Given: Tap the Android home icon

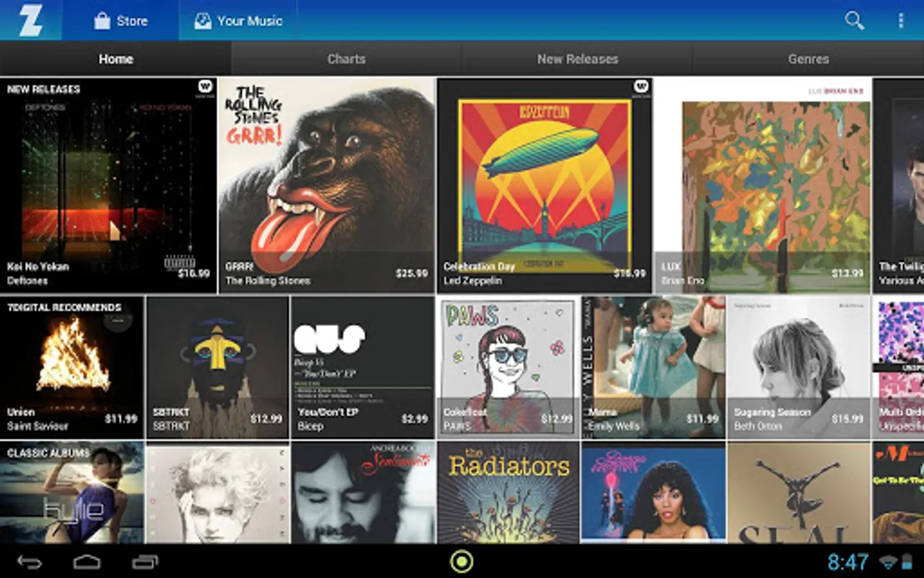Looking at the screenshot, I should pos(87,563).
